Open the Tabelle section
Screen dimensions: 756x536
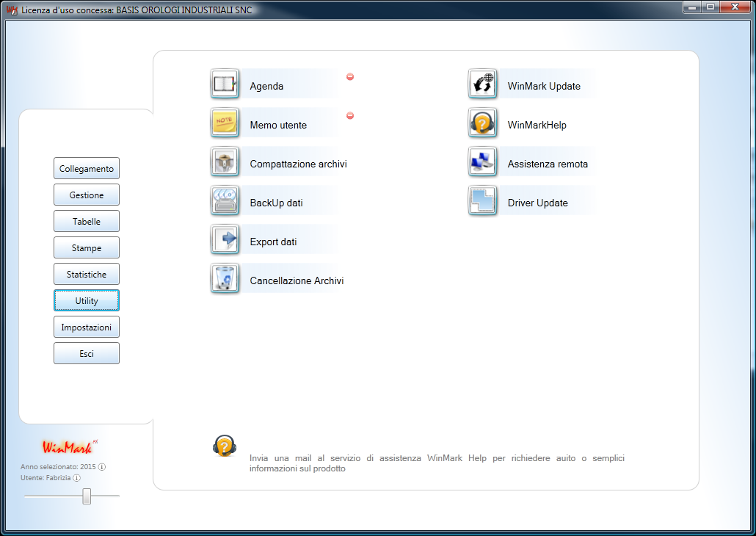tap(87, 222)
